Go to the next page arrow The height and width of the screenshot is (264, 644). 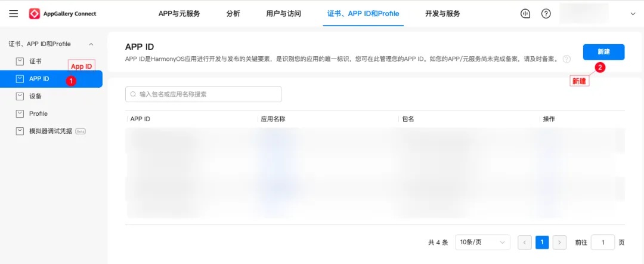click(x=559, y=242)
